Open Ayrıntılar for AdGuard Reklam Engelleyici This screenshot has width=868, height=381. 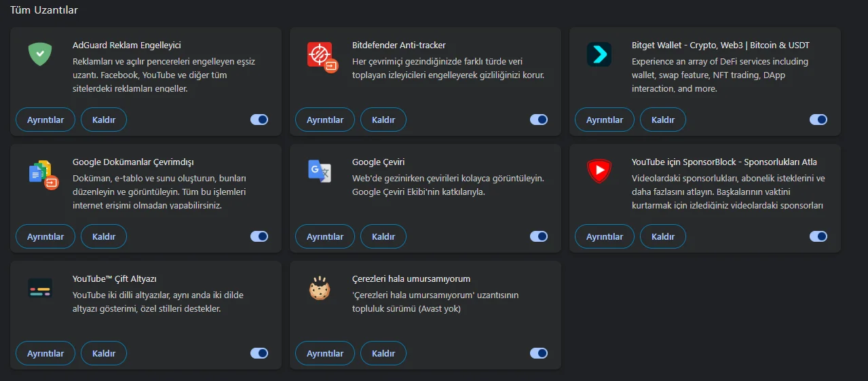tap(45, 120)
